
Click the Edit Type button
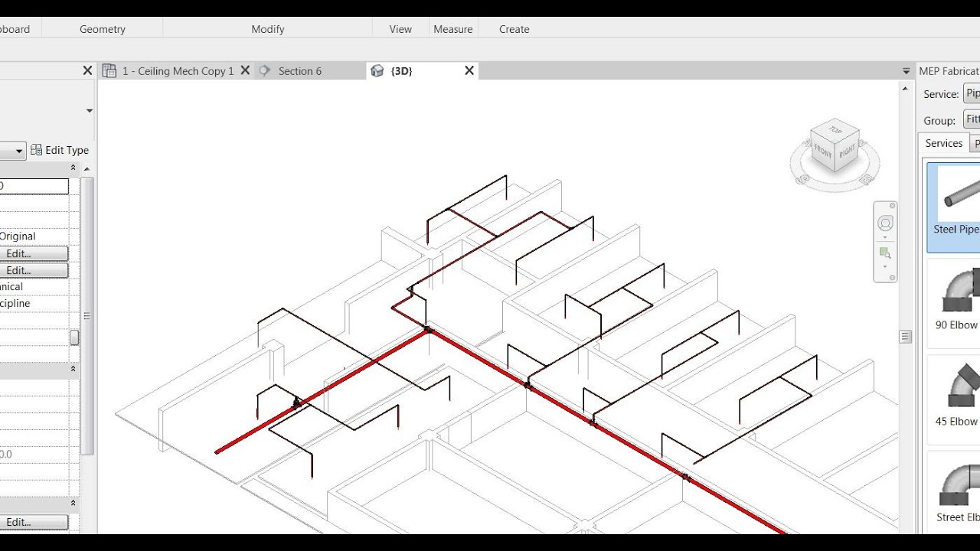(60, 150)
